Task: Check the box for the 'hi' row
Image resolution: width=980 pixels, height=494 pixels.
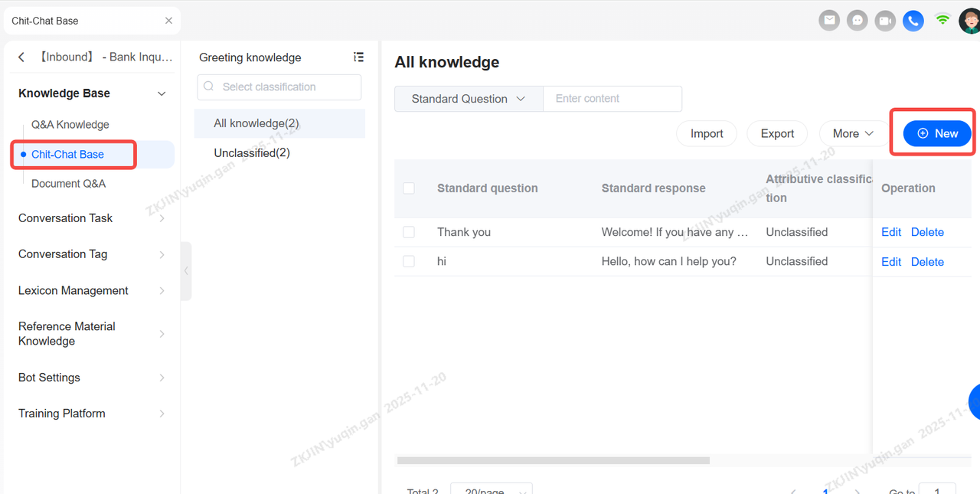Action: (x=409, y=261)
